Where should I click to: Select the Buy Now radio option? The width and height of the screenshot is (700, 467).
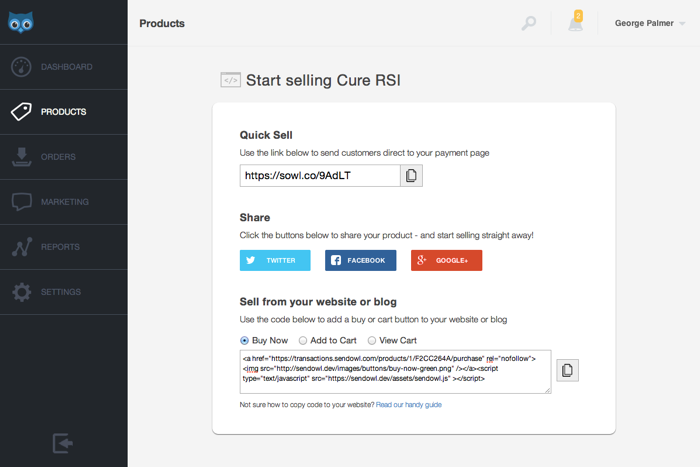tap(245, 341)
